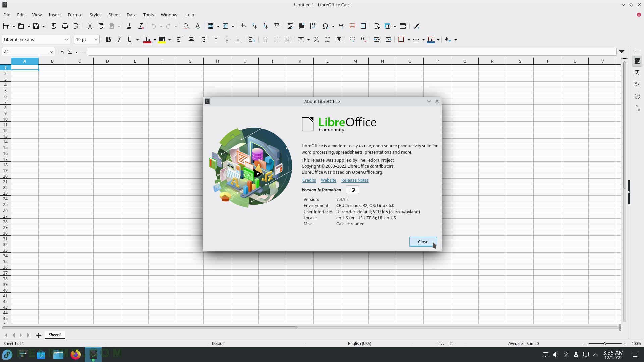Open the File menu
The height and width of the screenshot is (362, 644).
[7, 15]
